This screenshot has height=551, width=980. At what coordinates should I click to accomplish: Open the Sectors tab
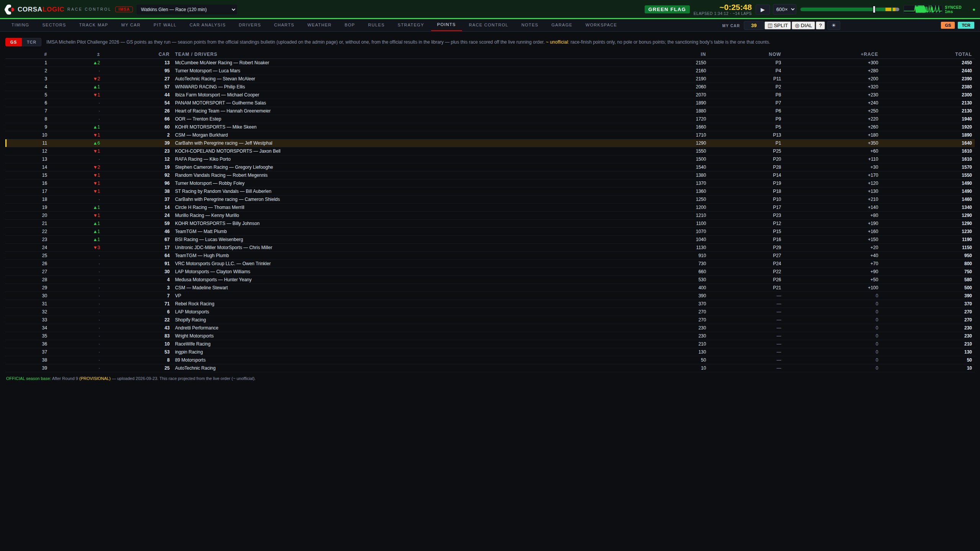pos(54,25)
